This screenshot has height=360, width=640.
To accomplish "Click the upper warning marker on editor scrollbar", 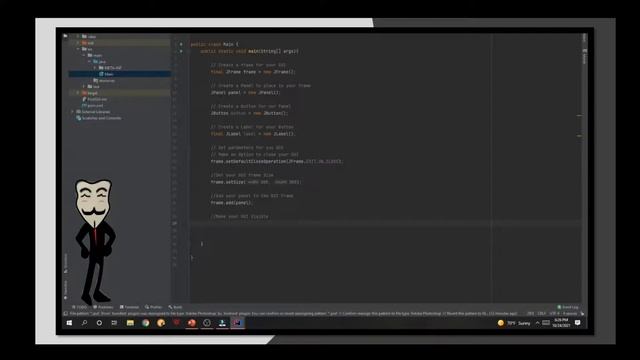I will [x=579, y=116].
